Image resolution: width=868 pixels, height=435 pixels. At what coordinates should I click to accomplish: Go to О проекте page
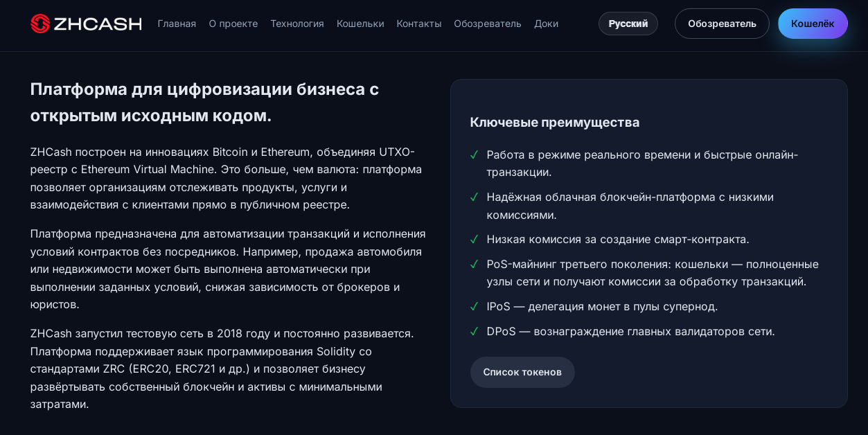click(x=233, y=24)
